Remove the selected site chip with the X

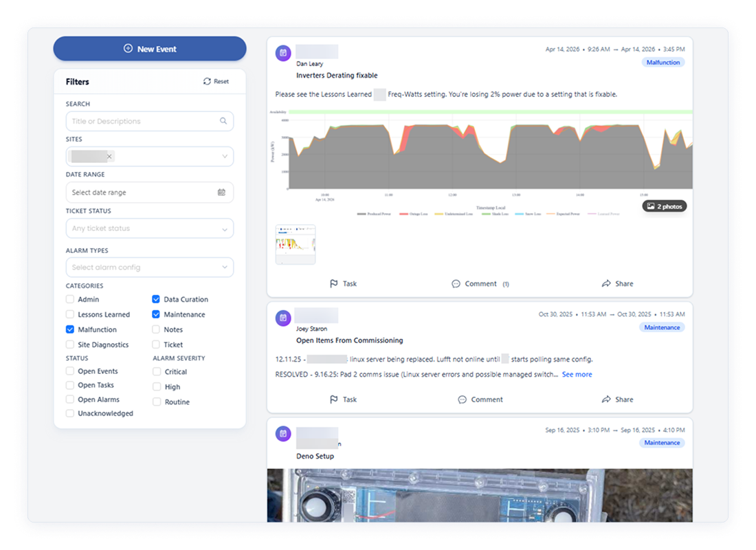coord(109,156)
